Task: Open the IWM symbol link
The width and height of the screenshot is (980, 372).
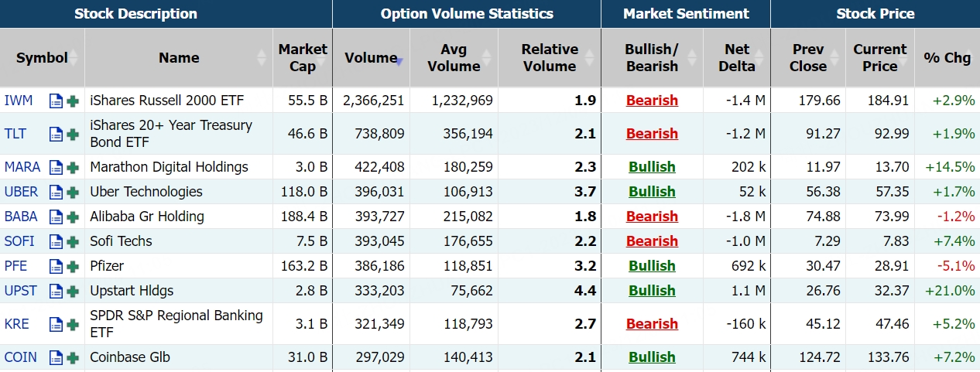Action: 15,101
